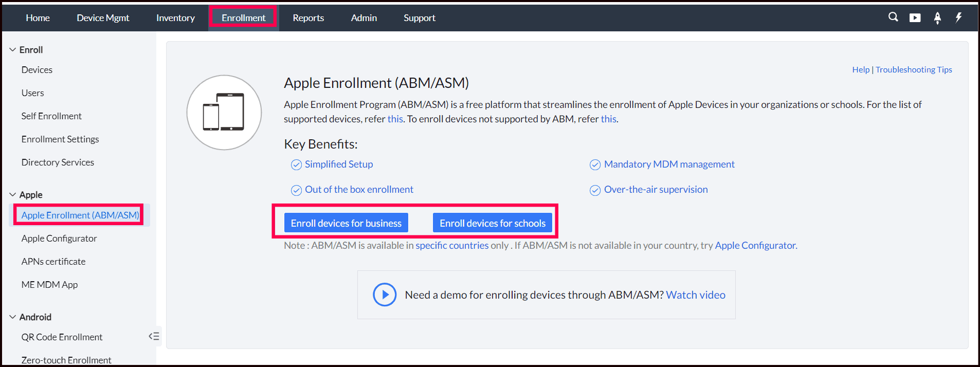980x367 pixels.
Task: Collapse the Enroll section chevron
Action: [x=13, y=50]
